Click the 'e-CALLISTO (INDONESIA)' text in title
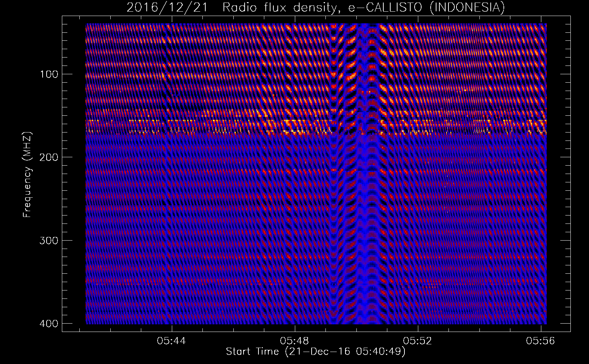The image size is (589, 364). 427,8
